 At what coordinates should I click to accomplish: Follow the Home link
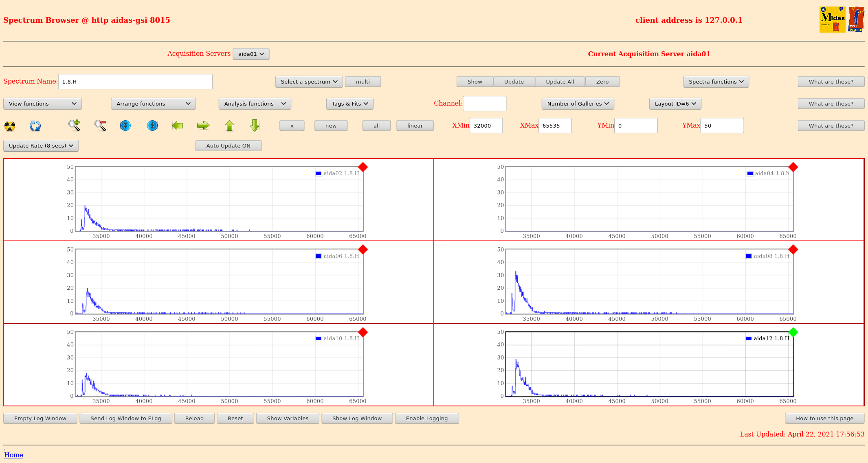(13, 455)
